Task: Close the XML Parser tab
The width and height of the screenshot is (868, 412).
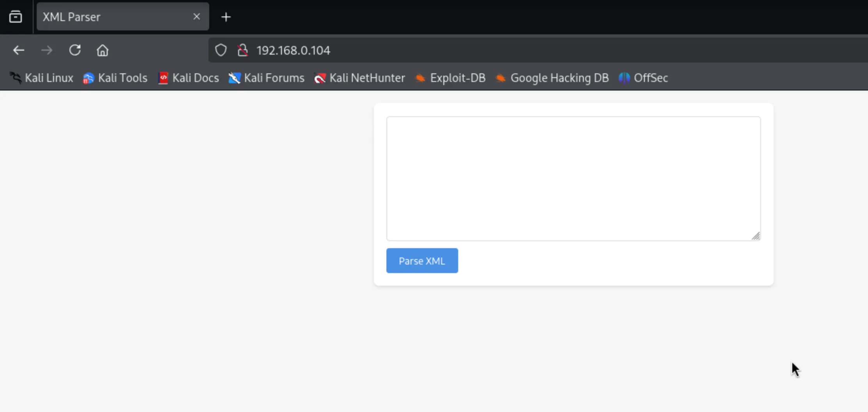Action: [196, 17]
